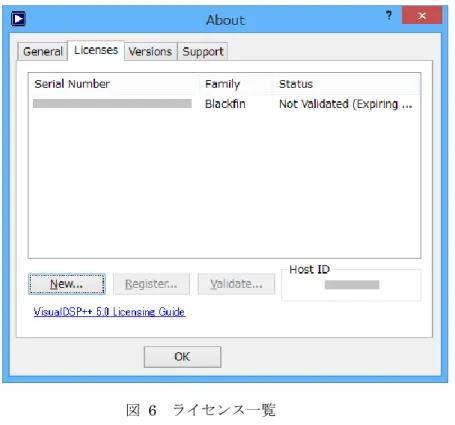Click the New... button
The height and width of the screenshot is (425, 455).
[67, 284]
